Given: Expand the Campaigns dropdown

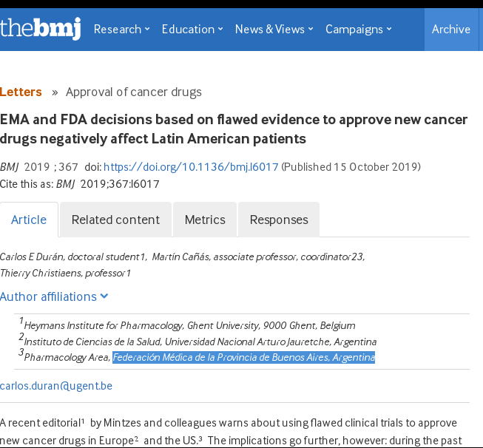Looking at the screenshot, I should pos(359,30).
